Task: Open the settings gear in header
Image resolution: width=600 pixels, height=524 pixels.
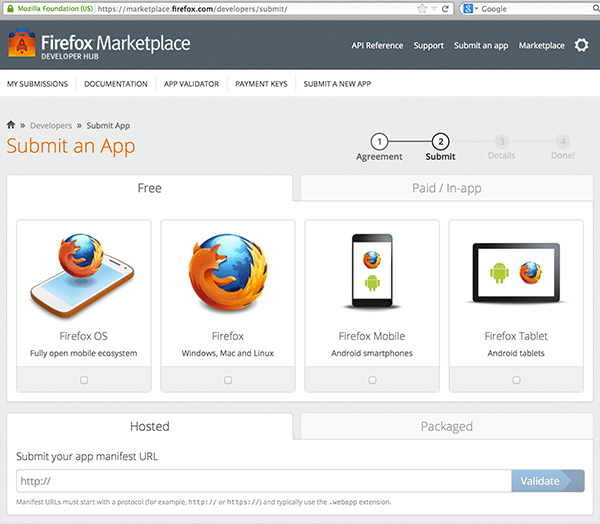Action: [x=581, y=45]
